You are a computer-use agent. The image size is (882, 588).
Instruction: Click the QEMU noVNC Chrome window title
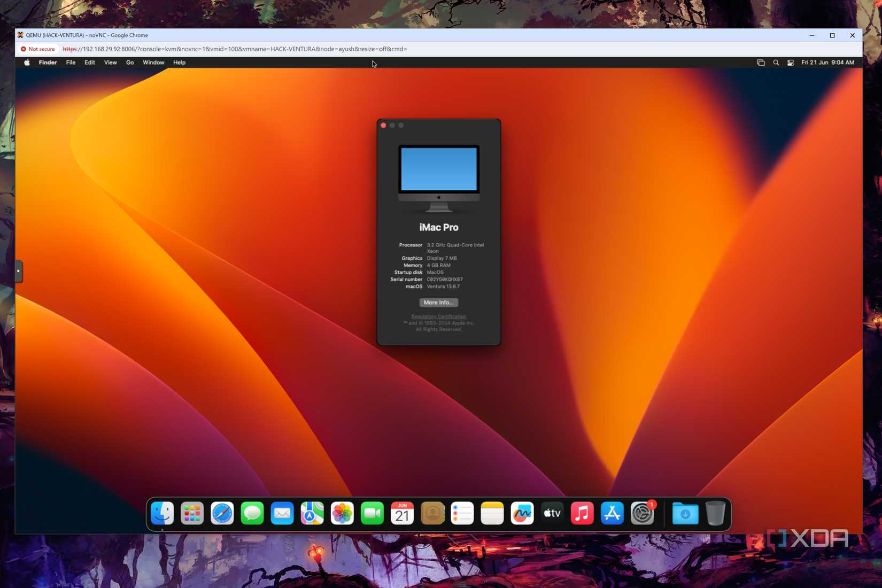tap(87, 35)
